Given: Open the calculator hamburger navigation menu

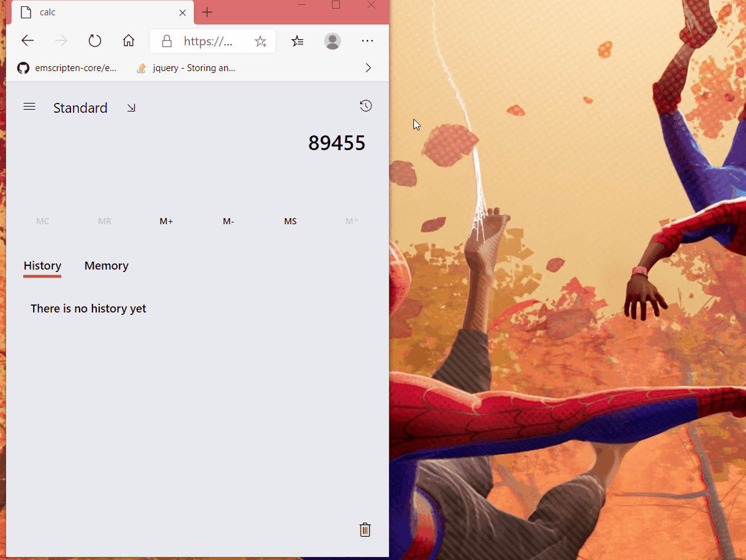Looking at the screenshot, I should 29,107.
